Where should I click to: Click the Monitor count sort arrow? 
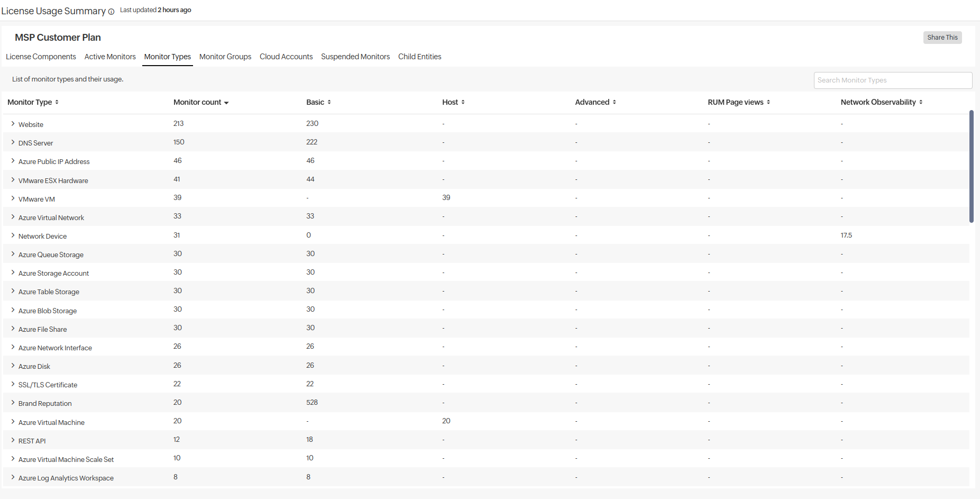coord(226,103)
